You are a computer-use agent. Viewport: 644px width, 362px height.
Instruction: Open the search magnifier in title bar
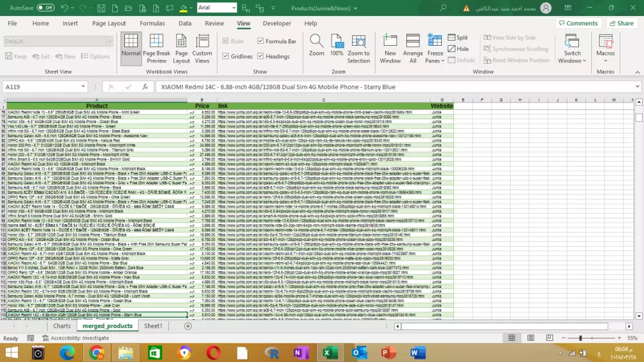click(443, 8)
